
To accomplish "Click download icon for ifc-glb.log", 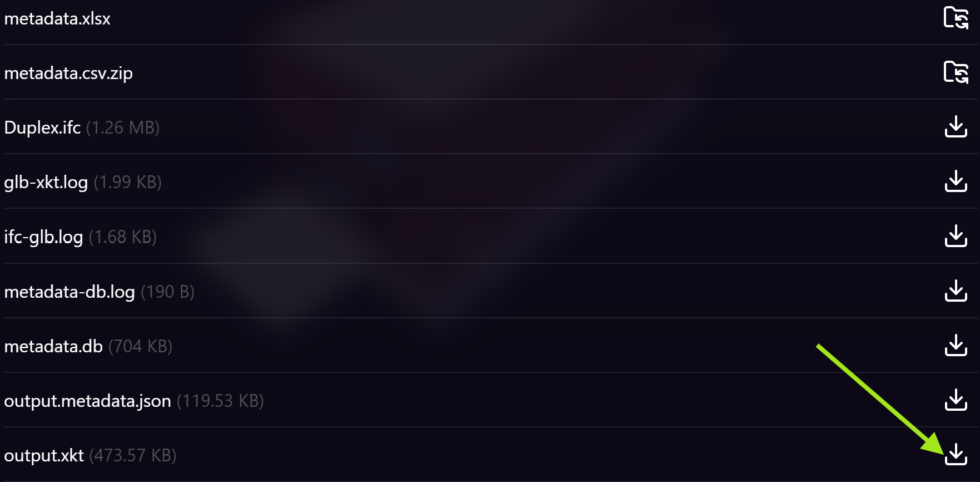I will tap(956, 236).
